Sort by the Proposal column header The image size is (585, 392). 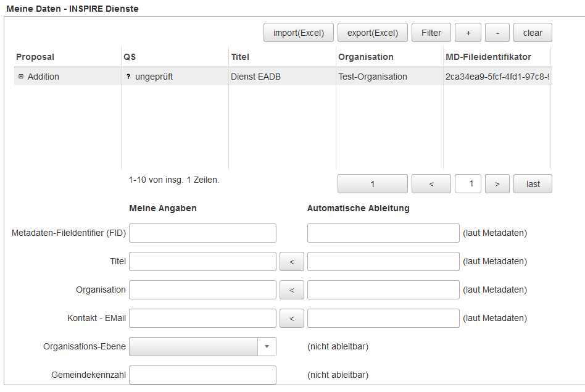(x=35, y=57)
